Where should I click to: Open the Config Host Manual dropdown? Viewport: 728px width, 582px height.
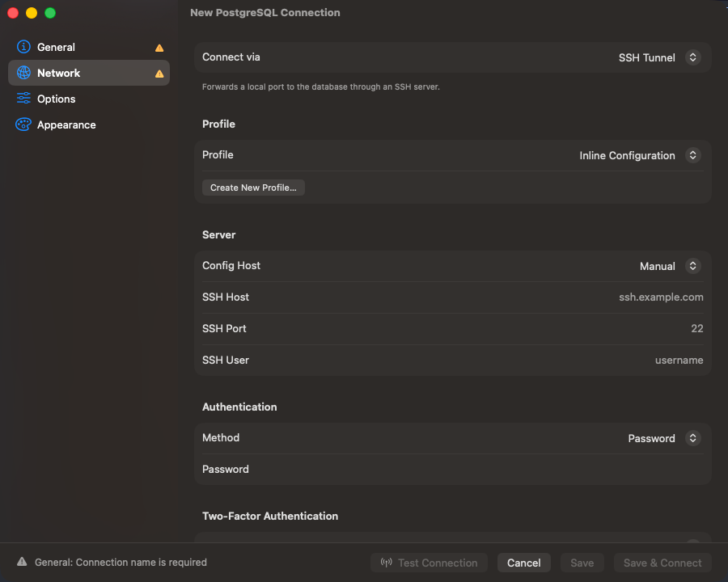tap(670, 266)
